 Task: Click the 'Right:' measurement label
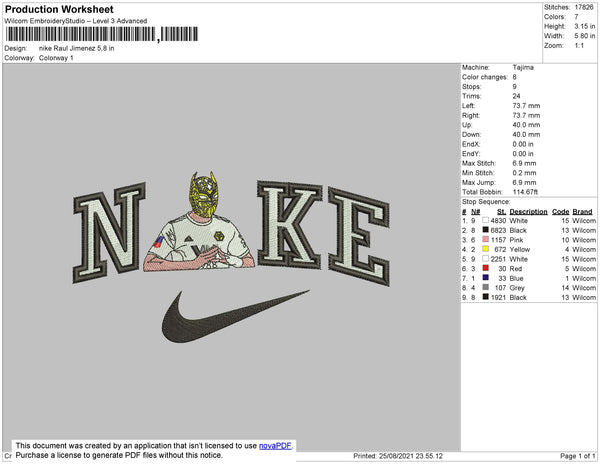click(471, 115)
